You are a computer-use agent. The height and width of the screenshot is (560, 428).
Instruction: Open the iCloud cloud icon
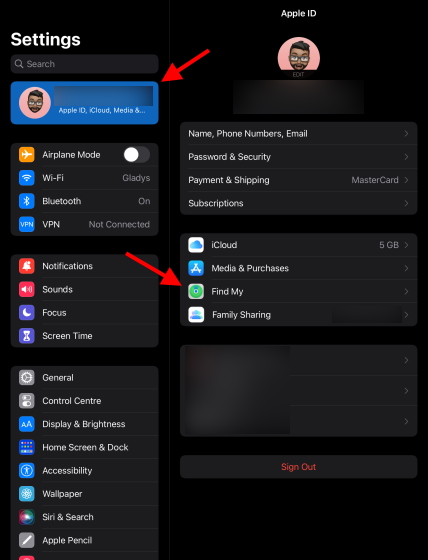[x=196, y=245]
